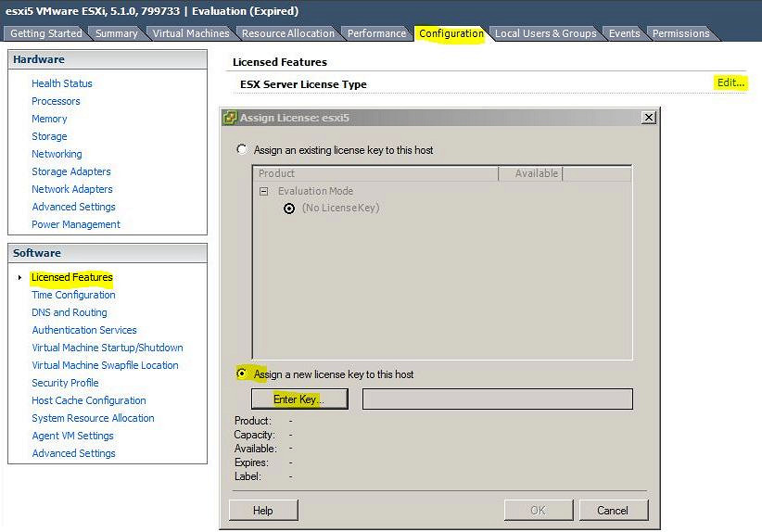Click the Assign License dialog title icon

230,118
